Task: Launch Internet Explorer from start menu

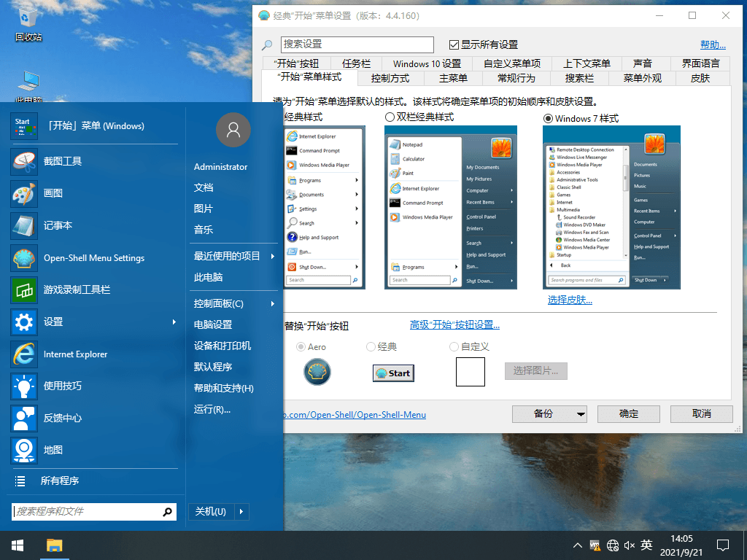Action: pyautogui.click(x=24, y=354)
